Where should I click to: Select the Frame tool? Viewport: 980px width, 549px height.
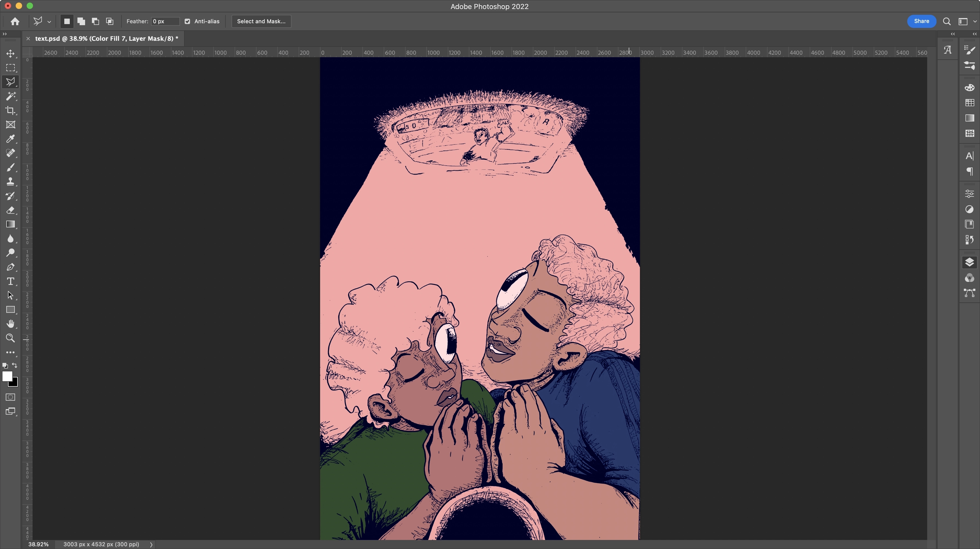[x=11, y=125]
